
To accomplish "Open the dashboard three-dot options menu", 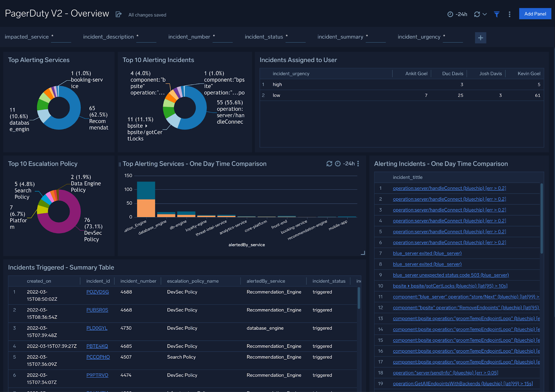I will [509, 14].
